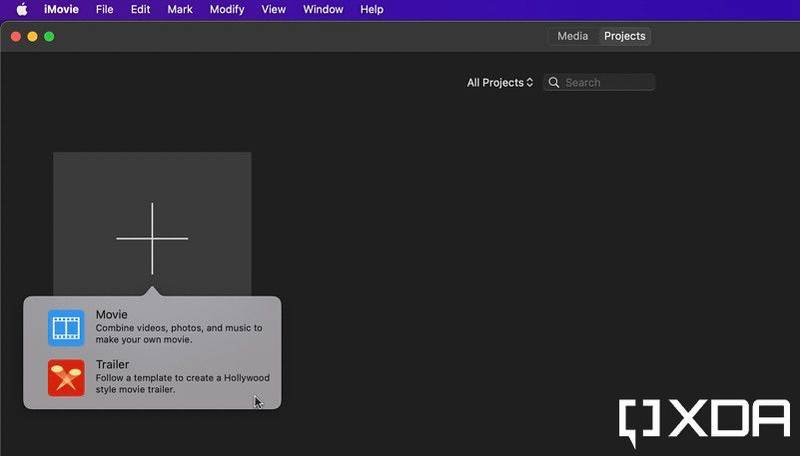Open the Edit menu

140,9
